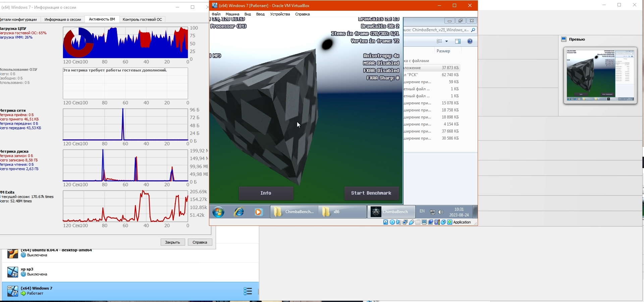
Task: Open Explorer help question mark icon
Action: click(470, 41)
